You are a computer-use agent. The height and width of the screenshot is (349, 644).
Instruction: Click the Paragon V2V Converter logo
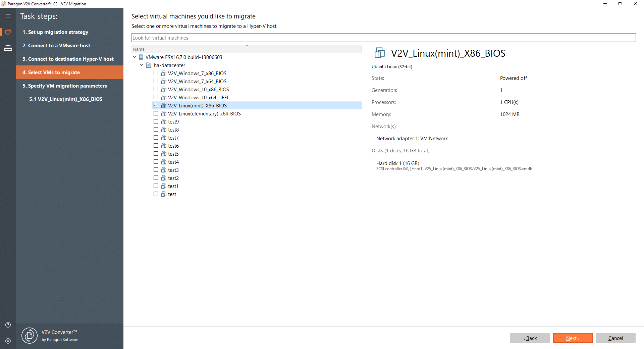(30, 336)
